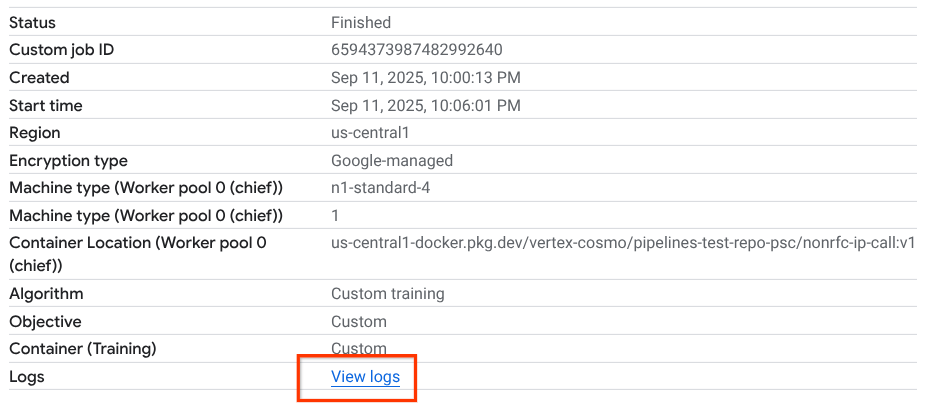Screen dimensions: 944x406
Task: Click the Status row label
Action: (33, 22)
